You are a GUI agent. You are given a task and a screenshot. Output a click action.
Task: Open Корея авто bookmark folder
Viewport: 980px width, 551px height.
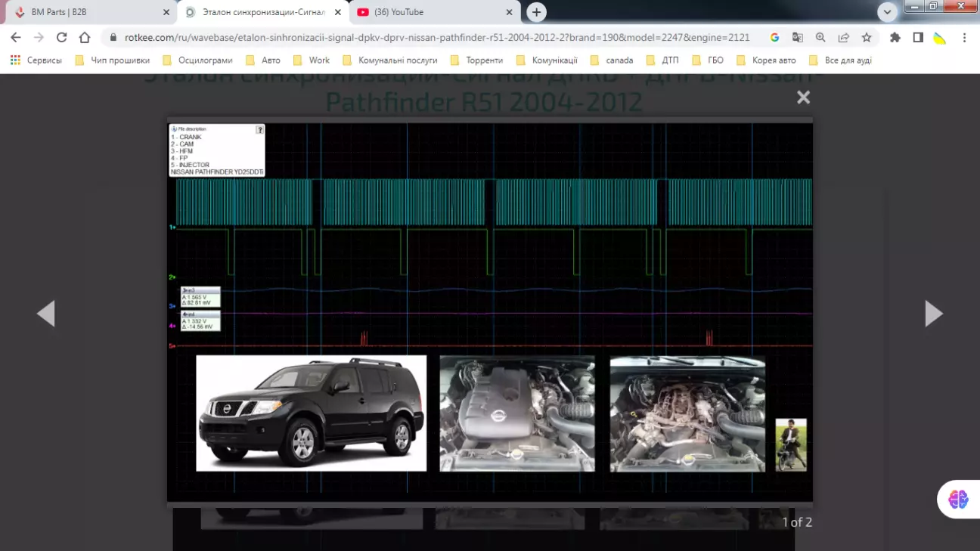coord(766,60)
